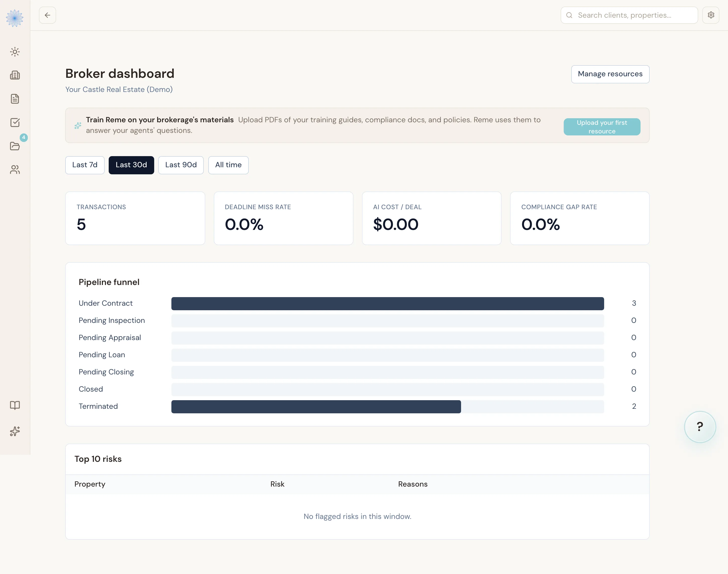This screenshot has height=574, width=728.
Task: Click the Closed funnel bar
Action: point(388,389)
